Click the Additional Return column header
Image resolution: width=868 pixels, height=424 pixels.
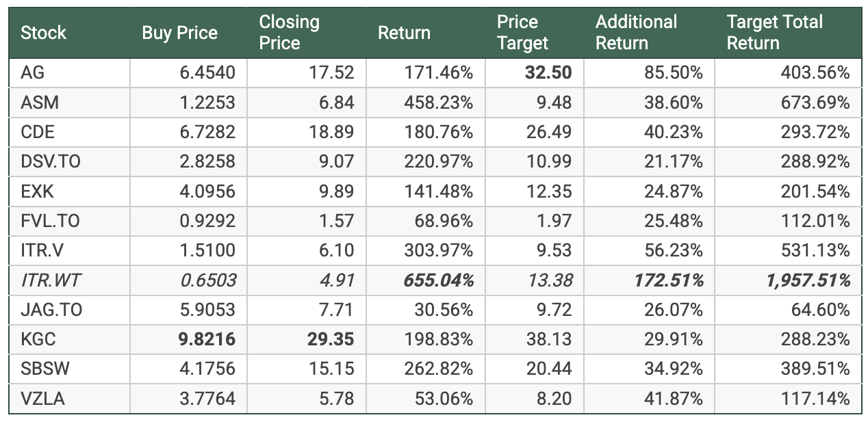click(636, 33)
